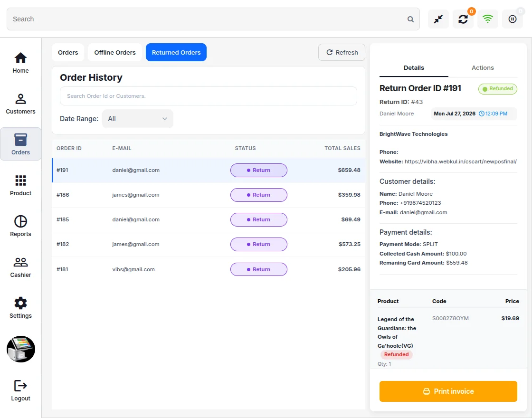
Task: Click Legend of the Guardians product name
Action: [x=397, y=332]
